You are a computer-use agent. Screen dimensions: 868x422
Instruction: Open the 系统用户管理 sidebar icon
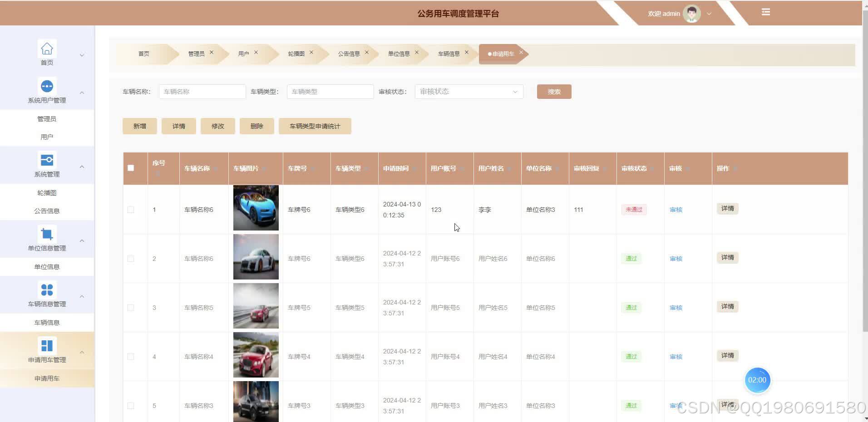click(x=47, y=86)
